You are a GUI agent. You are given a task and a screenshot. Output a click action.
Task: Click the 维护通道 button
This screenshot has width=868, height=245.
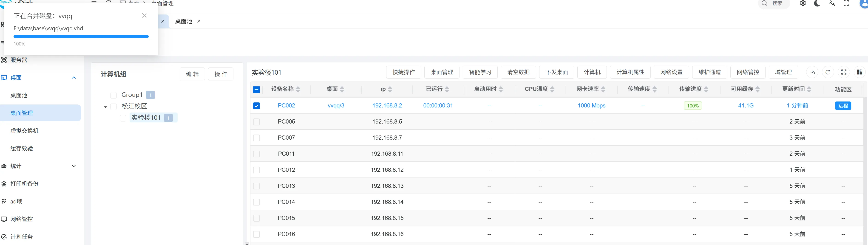coord(710,72)
